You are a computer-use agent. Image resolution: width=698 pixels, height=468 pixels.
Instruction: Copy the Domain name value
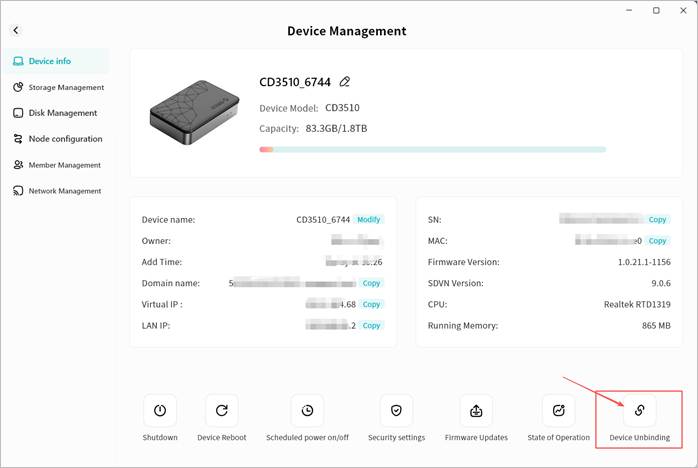coord(371,283)
